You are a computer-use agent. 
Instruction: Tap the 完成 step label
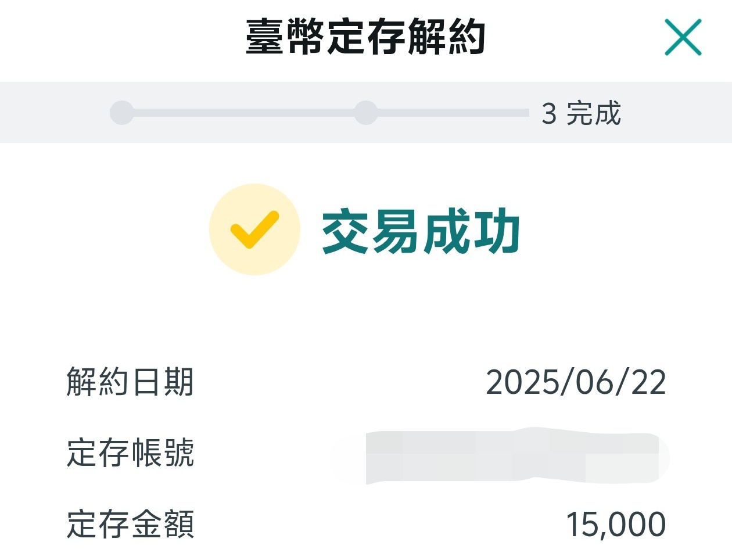(594, 113)
